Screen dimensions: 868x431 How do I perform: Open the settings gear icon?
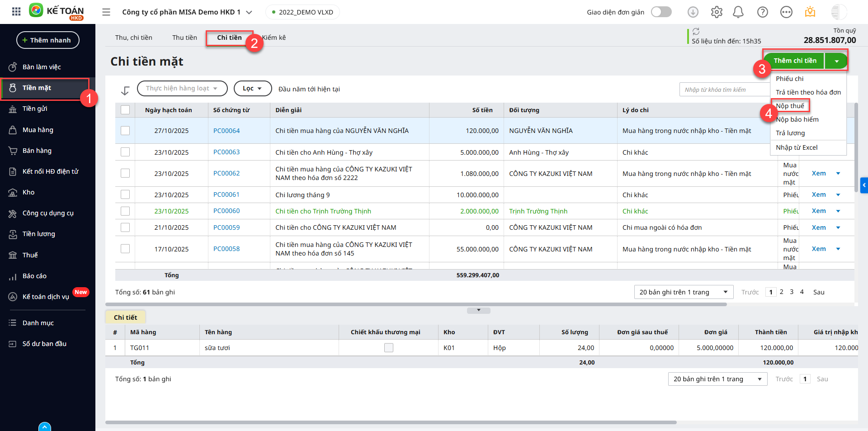[x=717, y=12]
